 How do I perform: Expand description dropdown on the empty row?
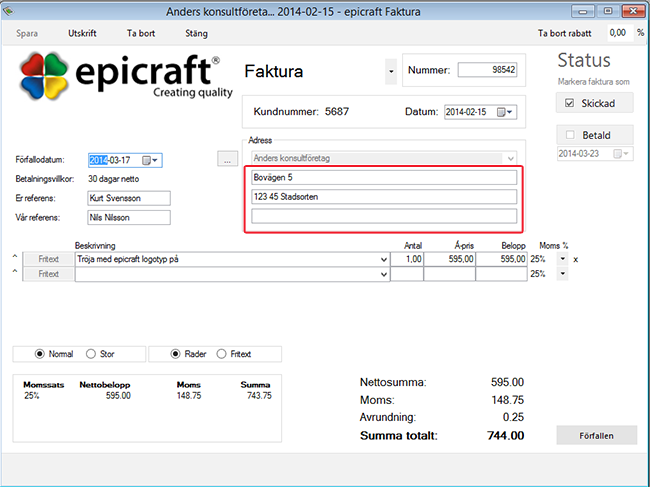(x=384, y=274)
